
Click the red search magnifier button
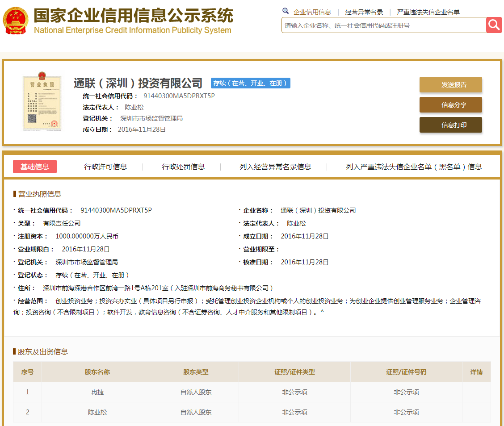pyautogui.click(x=494, y=25)
